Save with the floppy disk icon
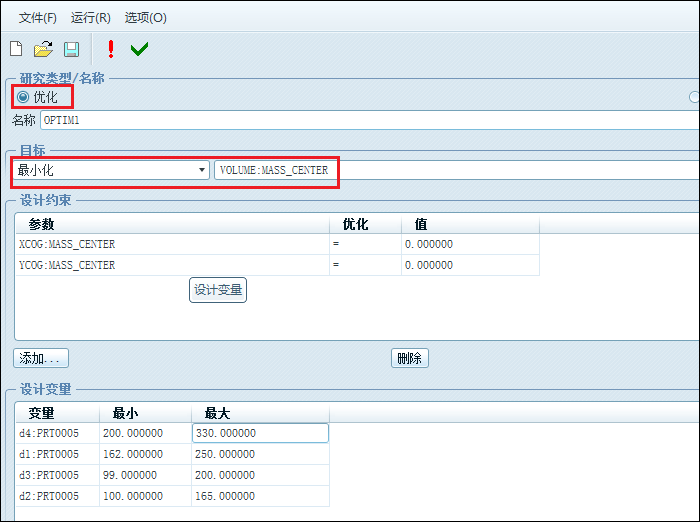700x522 pixels. point(71,49)
